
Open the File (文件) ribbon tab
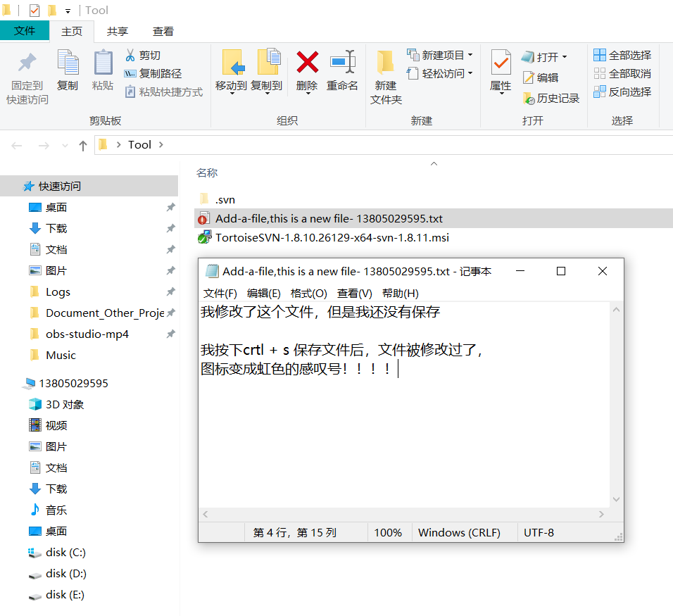tap(25, 31)
